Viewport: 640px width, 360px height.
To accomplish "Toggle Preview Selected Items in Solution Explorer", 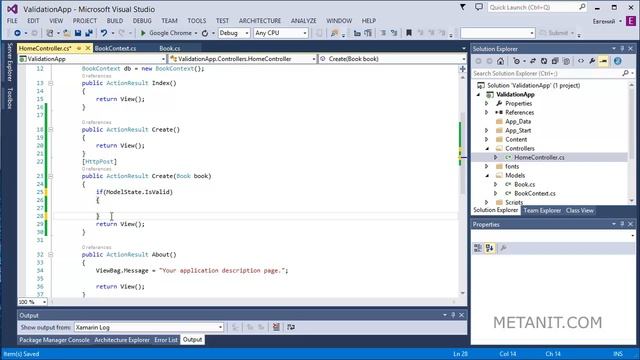I will coord(603,61).
